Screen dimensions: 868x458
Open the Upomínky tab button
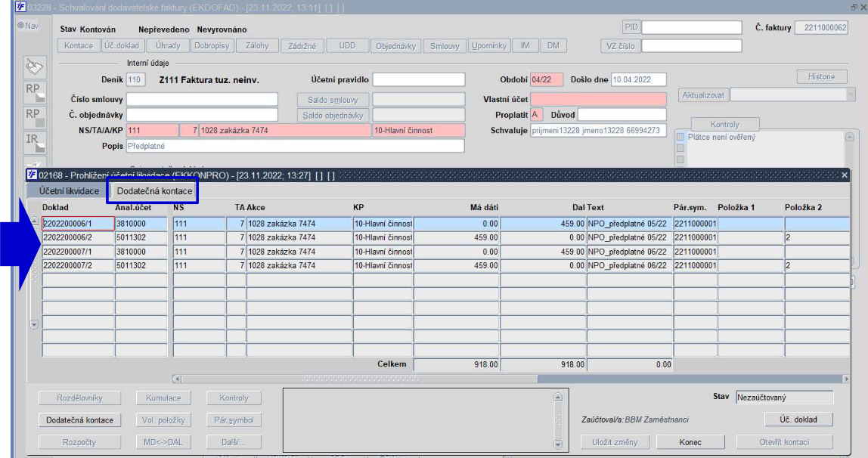[x=488, y=46]
